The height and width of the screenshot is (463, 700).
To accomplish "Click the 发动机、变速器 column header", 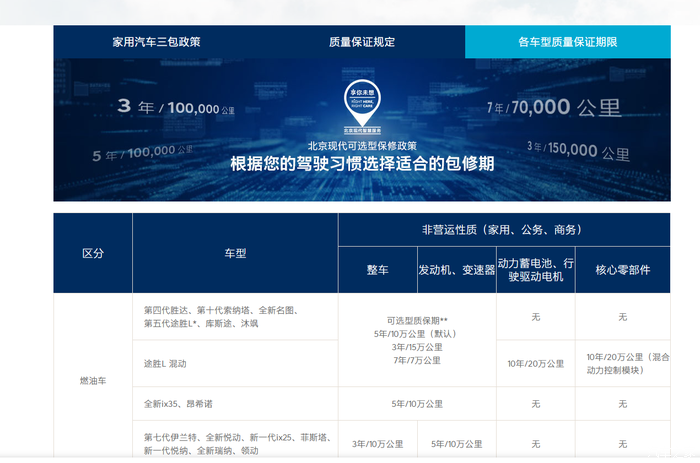I will [456, 270].
